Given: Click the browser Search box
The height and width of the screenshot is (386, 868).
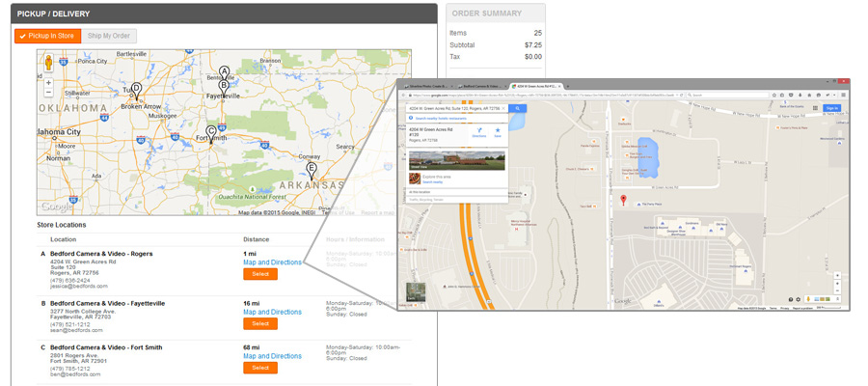Looking at the screenshot, I should coord(727,95).
